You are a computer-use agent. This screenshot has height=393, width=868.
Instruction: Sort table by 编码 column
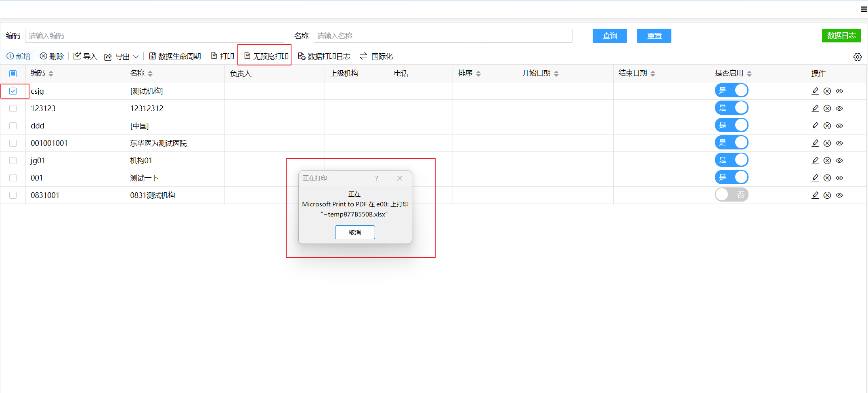51,74
